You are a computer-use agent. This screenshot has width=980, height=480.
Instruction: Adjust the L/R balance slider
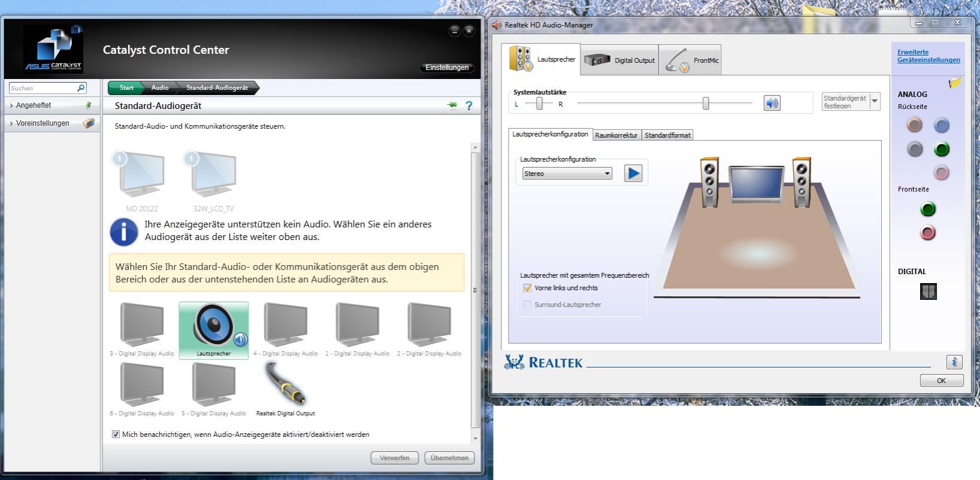point(539,104)
